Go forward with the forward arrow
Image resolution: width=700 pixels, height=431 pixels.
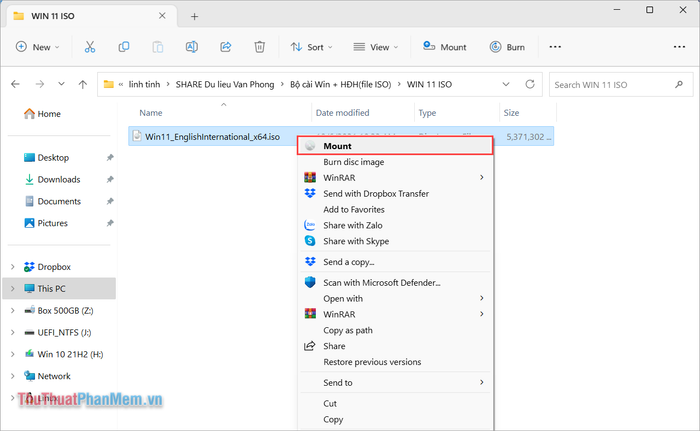click(40, 84)
